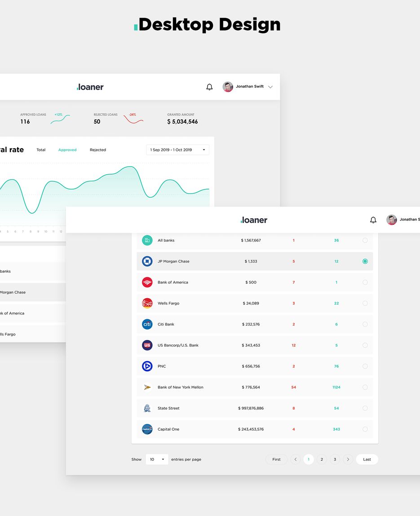Viewport: 420px width, 516px height.
Task: Click the US Bancorp/U.S. Bank name
Action: click(x=178, y=345)
